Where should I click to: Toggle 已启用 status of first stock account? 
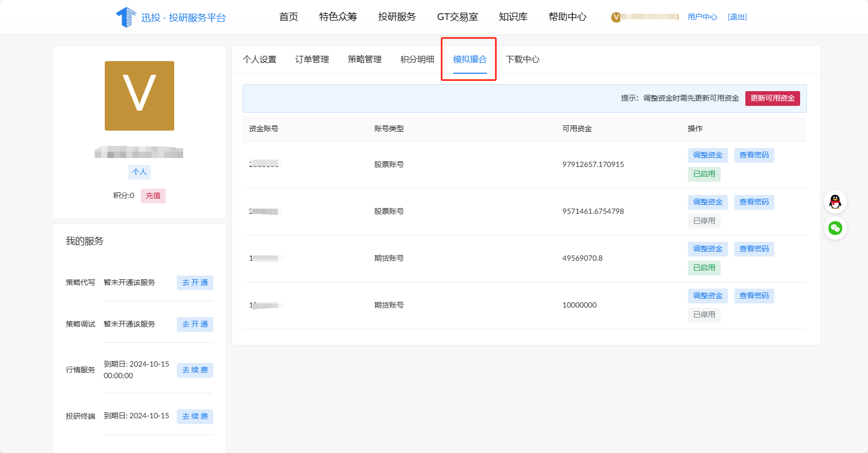[704, 174]
